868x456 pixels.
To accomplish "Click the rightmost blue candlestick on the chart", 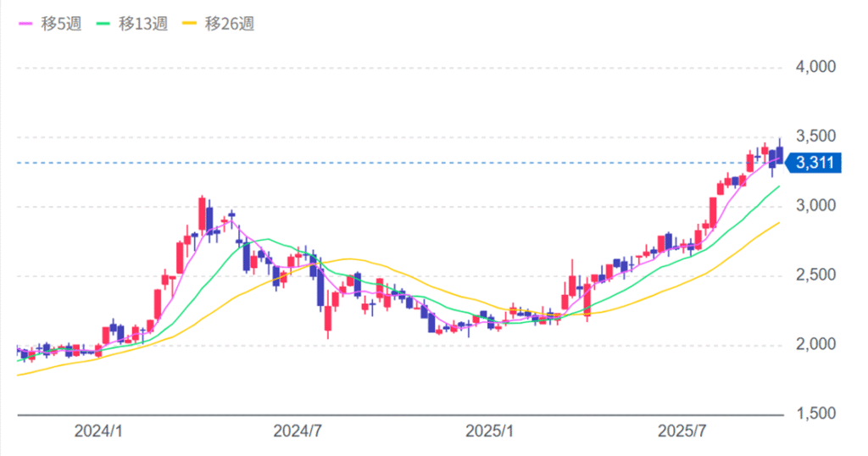I will coord(780,153).
